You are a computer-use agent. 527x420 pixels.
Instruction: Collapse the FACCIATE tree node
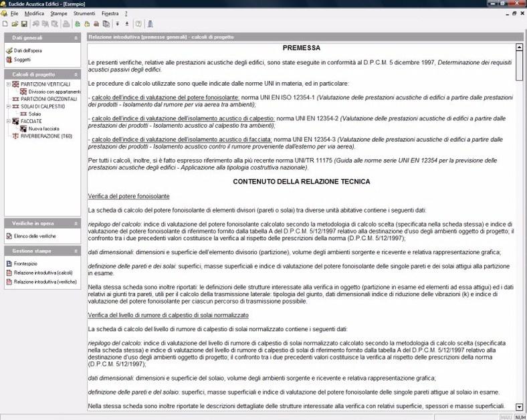pos(7,121)
